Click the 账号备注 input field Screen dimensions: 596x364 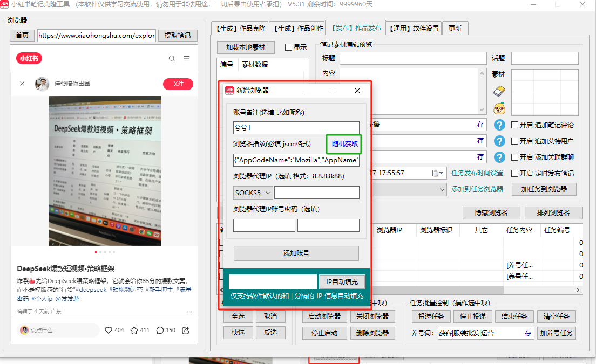click(x=296, y=128)
